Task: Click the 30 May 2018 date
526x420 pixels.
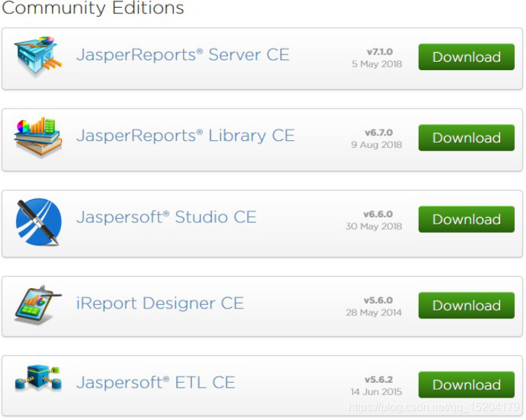Action: coord(374,226)
